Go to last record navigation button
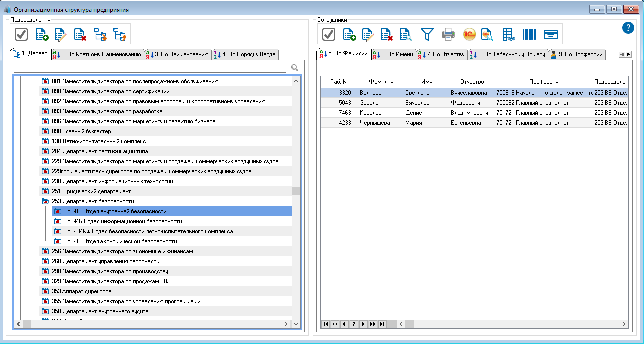 [x=382, y=324]
